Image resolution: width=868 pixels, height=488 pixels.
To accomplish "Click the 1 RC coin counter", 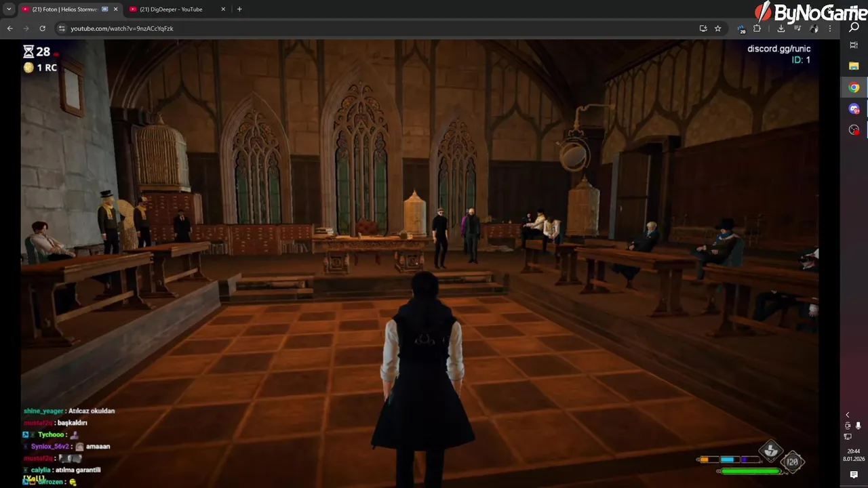I will [x=40, y=68].
